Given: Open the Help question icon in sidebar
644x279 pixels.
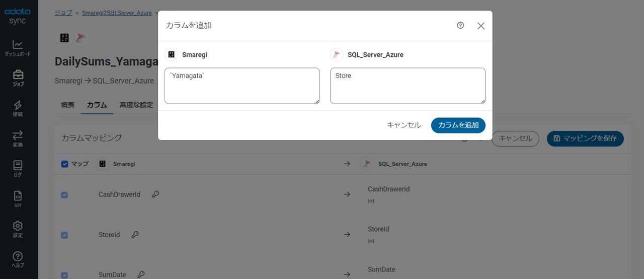Looking at the screenshot, I should click(x=18, y=260).
